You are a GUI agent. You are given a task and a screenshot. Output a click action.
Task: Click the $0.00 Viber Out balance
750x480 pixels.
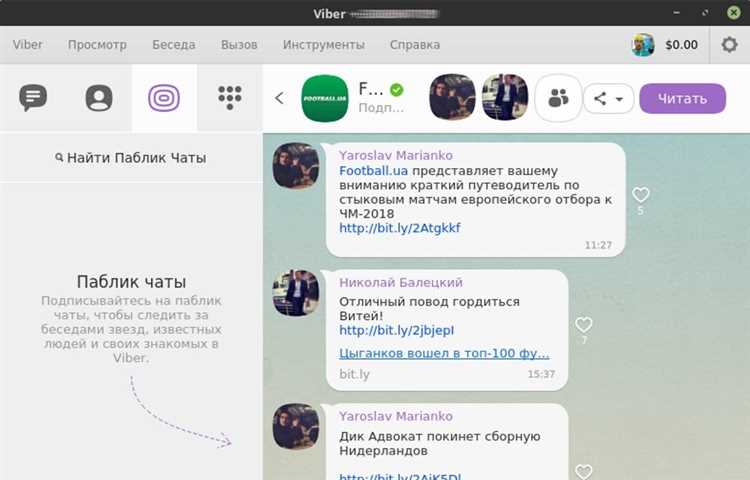tap(681, 45)
